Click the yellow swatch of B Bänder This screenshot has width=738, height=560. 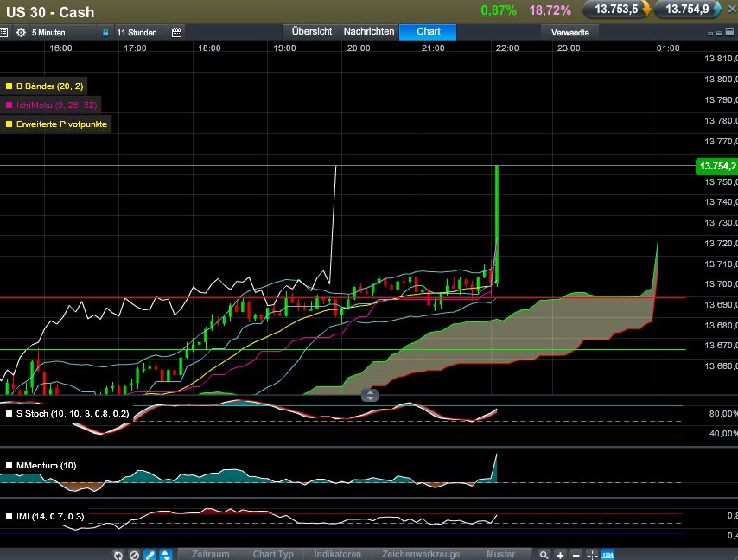(9, 86)
